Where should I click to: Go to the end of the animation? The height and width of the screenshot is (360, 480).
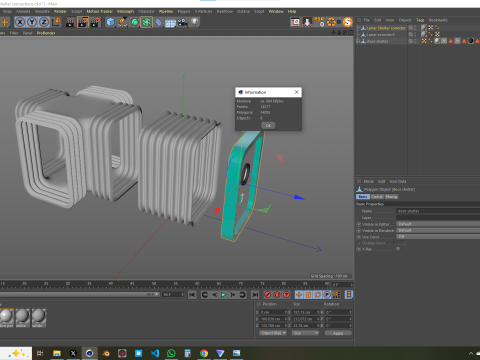[x=255, y=295]
